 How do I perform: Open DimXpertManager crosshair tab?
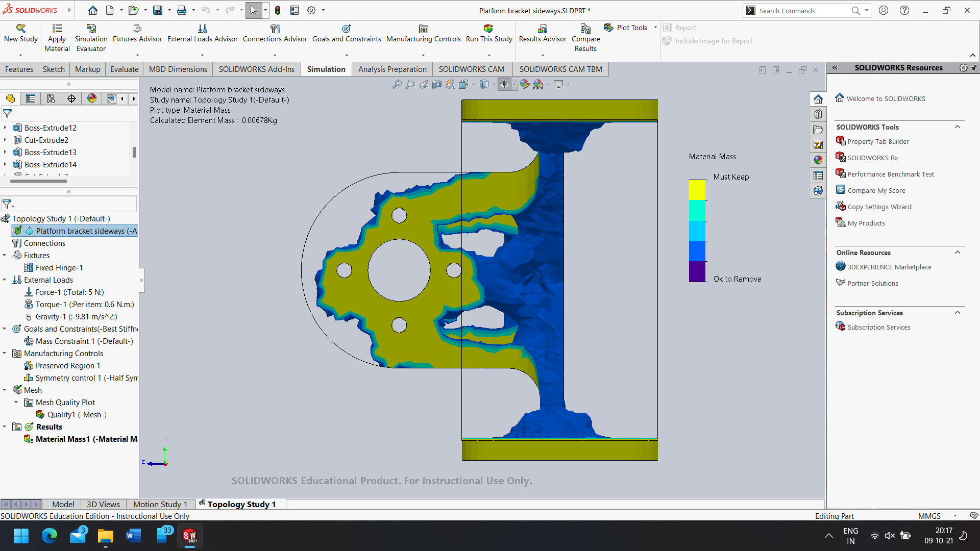[x=71, y=98]
